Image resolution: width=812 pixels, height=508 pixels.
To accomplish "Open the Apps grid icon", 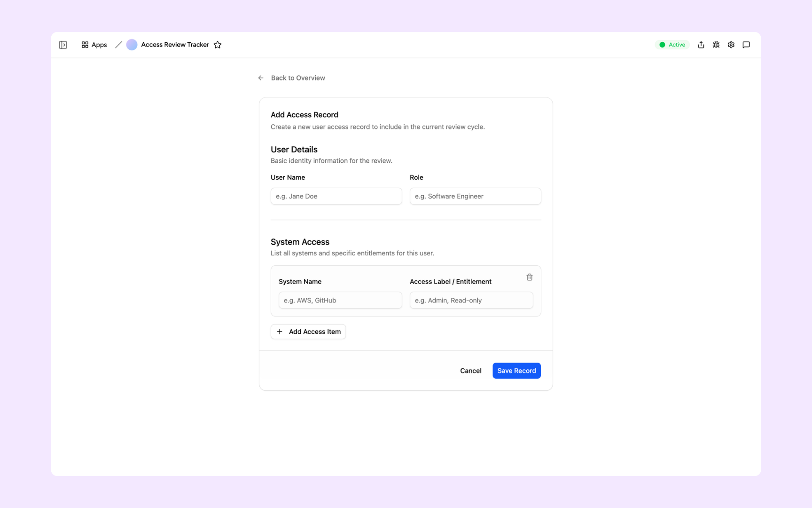I will point(85,45).
